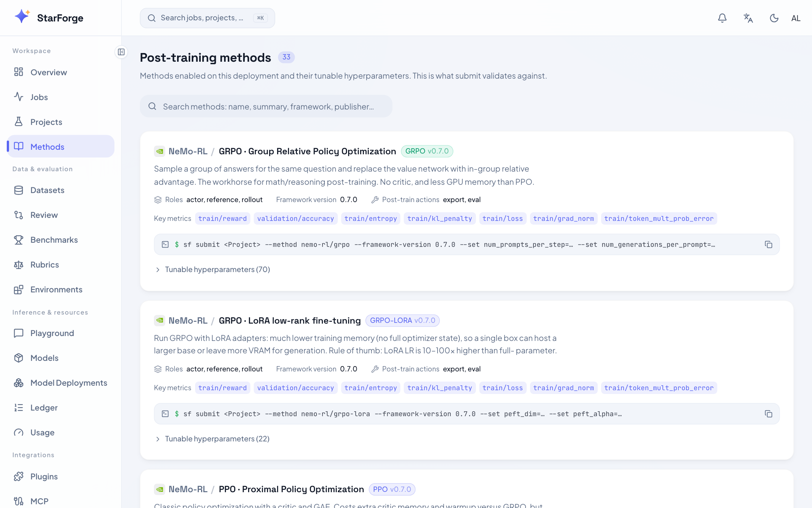Click the StarForge star logo
The image size is (812, 508).
(x=22, y=16)
